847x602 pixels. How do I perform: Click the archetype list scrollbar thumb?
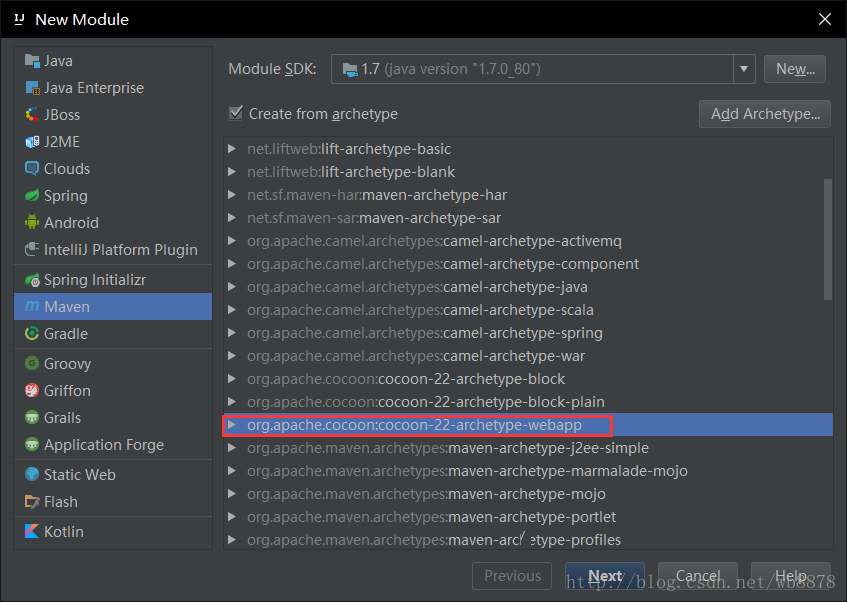828,239
